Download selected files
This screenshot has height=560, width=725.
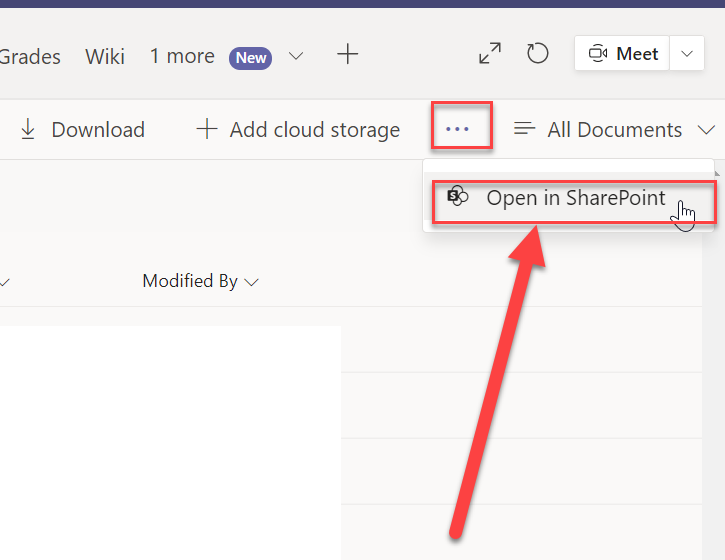(x=82, y=129)
